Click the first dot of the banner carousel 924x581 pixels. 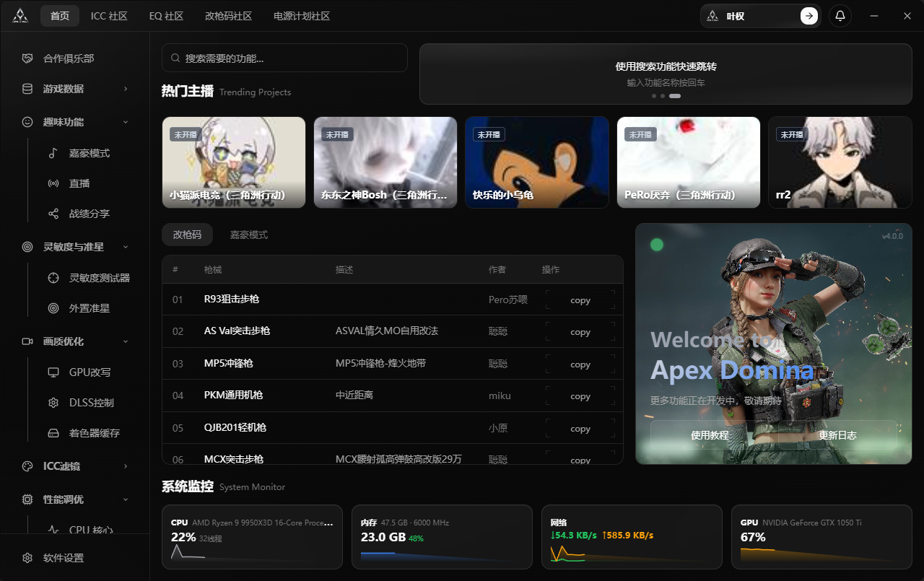[654, 96]
